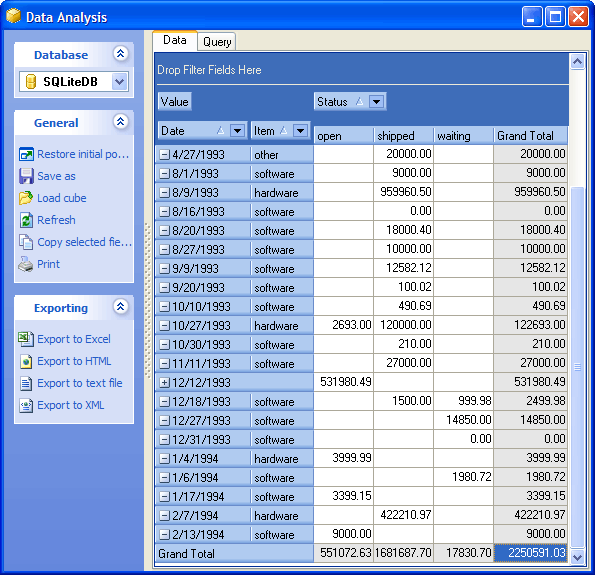Click the Grand Total row label
The width and height of the screenshot is (595, 575).
click(x=234, y=554)
